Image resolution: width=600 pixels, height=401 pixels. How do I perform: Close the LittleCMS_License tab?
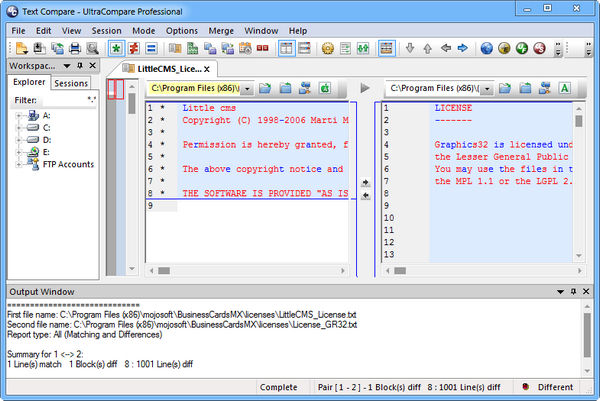(x=222, y=68)
